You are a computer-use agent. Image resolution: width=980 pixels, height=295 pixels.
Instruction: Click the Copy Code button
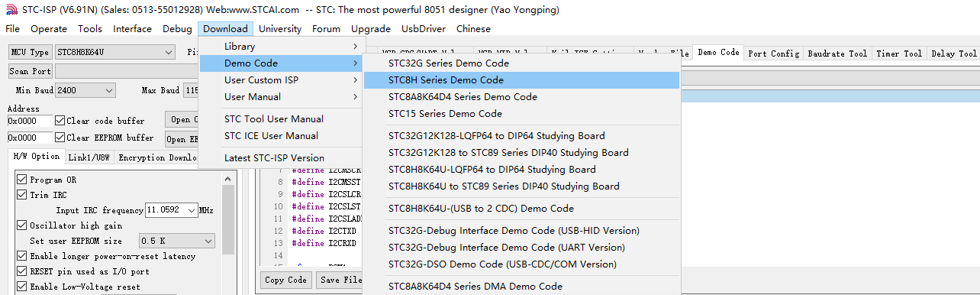(x=286, y=280)
